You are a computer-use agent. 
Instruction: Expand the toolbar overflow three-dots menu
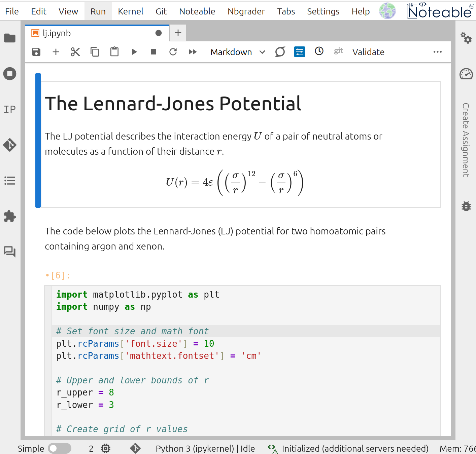tap(437, 52)
